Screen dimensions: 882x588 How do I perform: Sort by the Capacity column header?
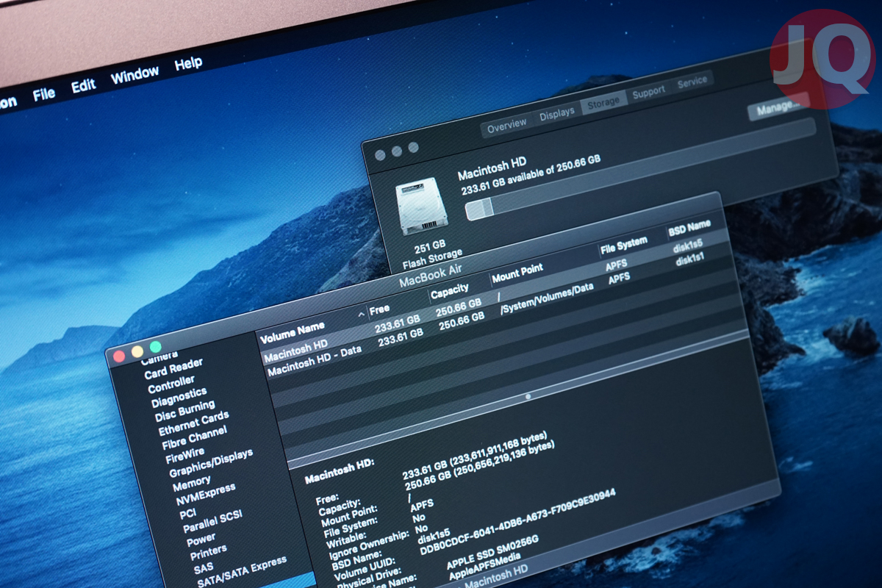(x=450, y=293)
